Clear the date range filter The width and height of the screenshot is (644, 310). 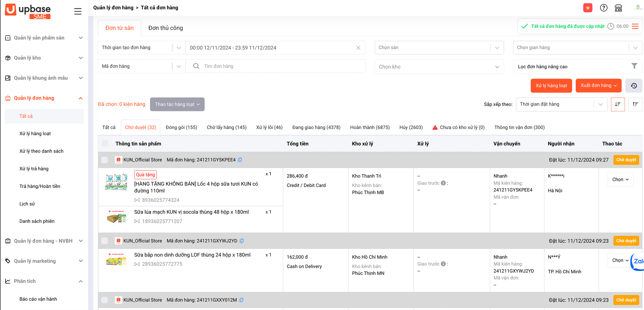(x=358, y=48)
